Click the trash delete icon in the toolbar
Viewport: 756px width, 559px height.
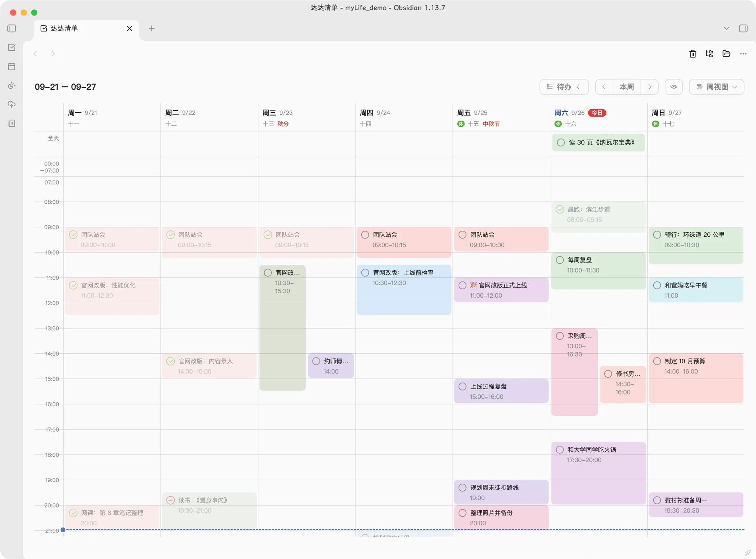point(693,54)
